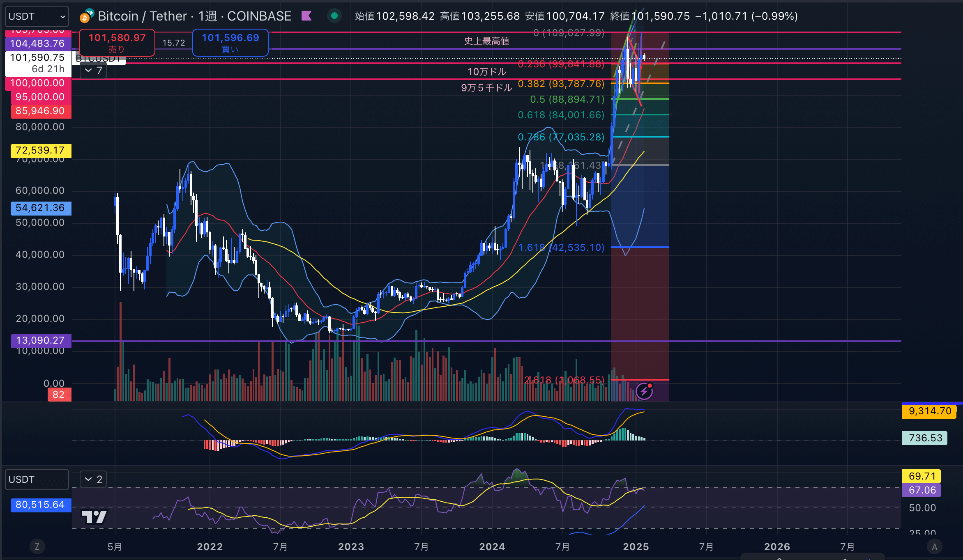Click the 9万5千ドル line label
This screenshot has width=963, height=560.
coord(487,88)
